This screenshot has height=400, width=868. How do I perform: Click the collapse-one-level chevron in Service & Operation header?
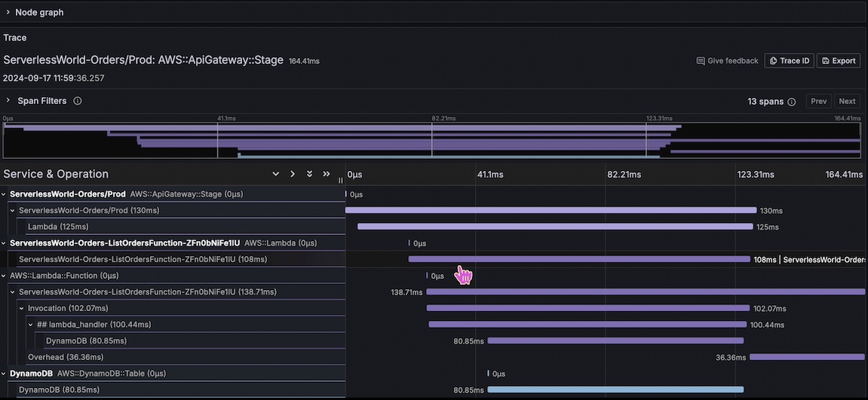coord(293,174)
